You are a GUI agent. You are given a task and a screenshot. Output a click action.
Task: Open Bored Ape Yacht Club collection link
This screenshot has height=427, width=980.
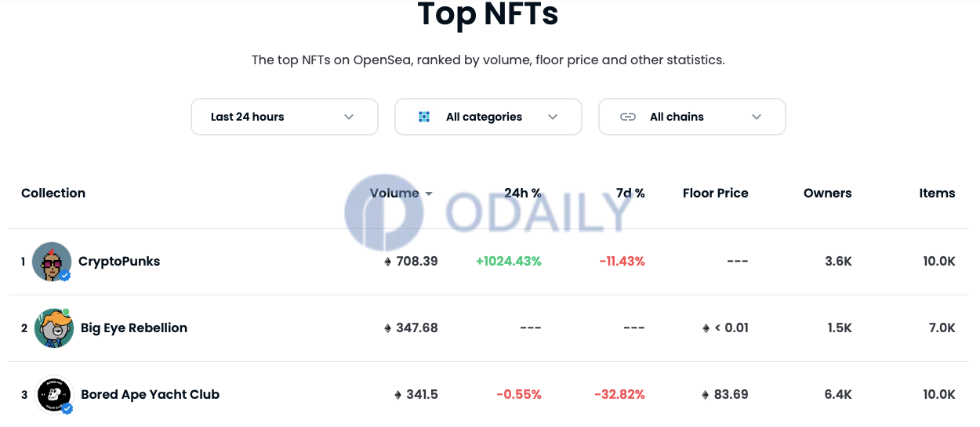click(x=151, y=395)
